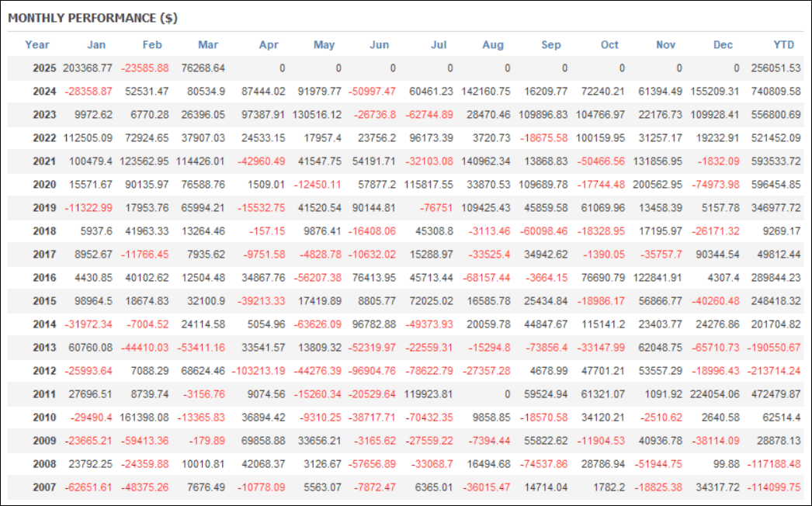Viewport: 812px width, 506px height.
Task: Click the Jul column header
Action: (439, 45)
